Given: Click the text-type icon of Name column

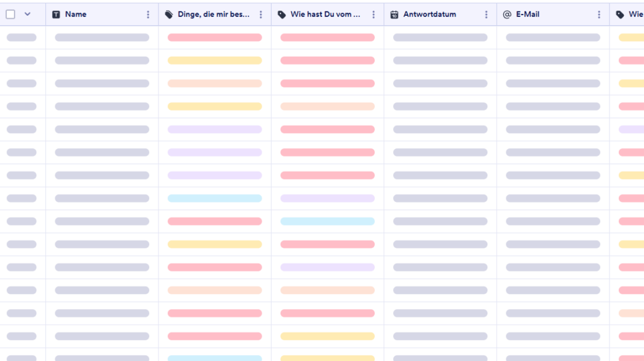Looking at the screenshot, I should click(x=57, y=14).
